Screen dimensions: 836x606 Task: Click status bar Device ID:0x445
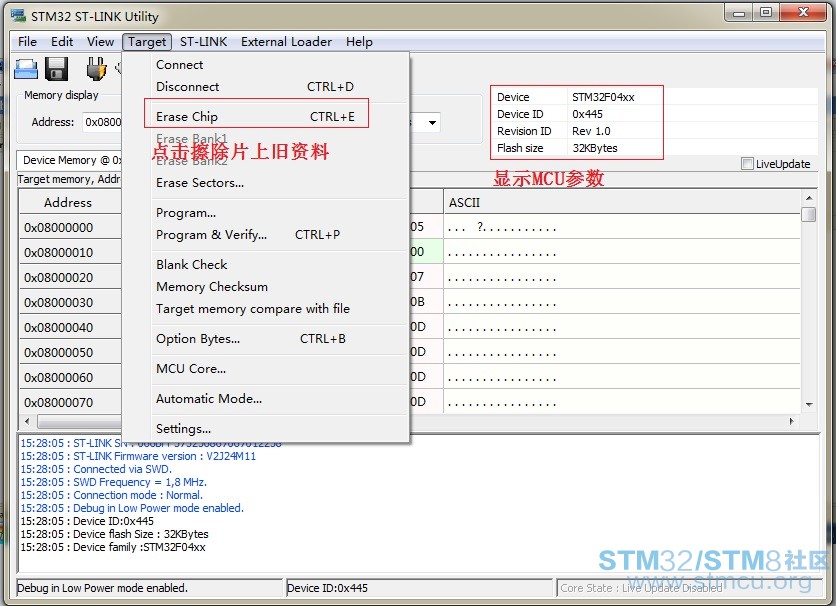(x=327, y=588)
